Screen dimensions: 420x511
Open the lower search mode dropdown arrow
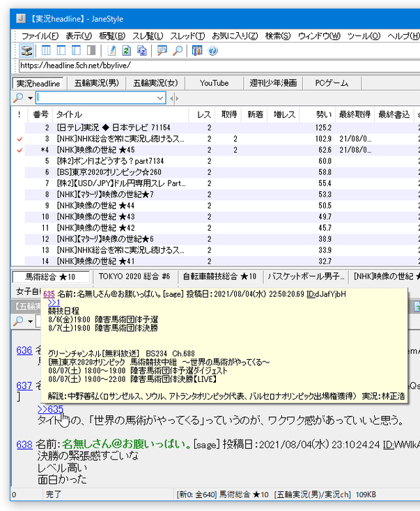[x=30, y=321]
